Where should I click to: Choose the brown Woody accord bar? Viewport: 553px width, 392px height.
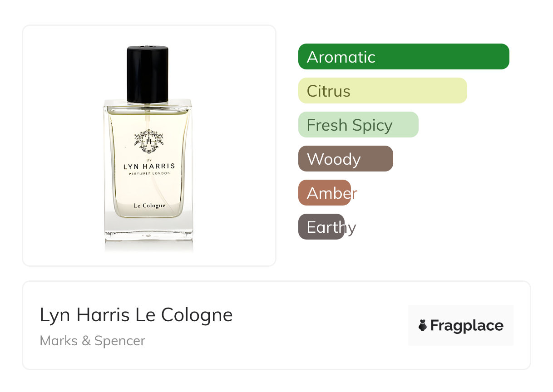click(346, 159)
